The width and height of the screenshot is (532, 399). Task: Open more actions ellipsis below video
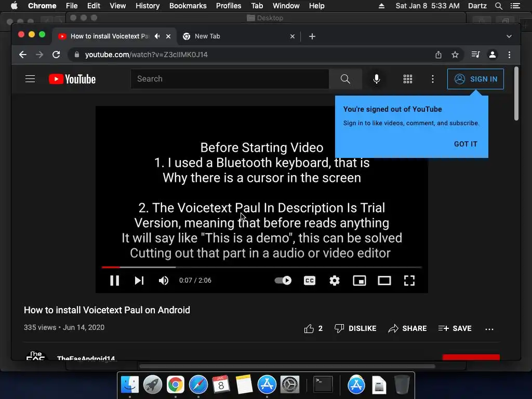click(x=489, y=329)
